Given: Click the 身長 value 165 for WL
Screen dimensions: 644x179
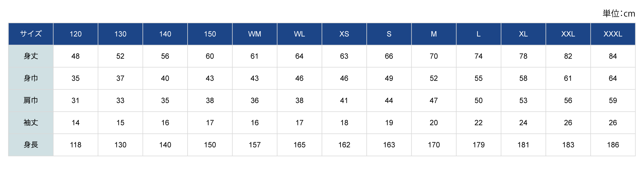Looking at the screenshot, I should coord(300,145).
